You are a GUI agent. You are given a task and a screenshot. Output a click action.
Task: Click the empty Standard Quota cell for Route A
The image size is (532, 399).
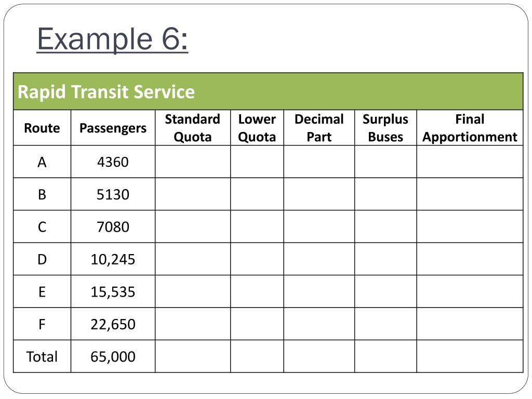(x=193, y=162)
